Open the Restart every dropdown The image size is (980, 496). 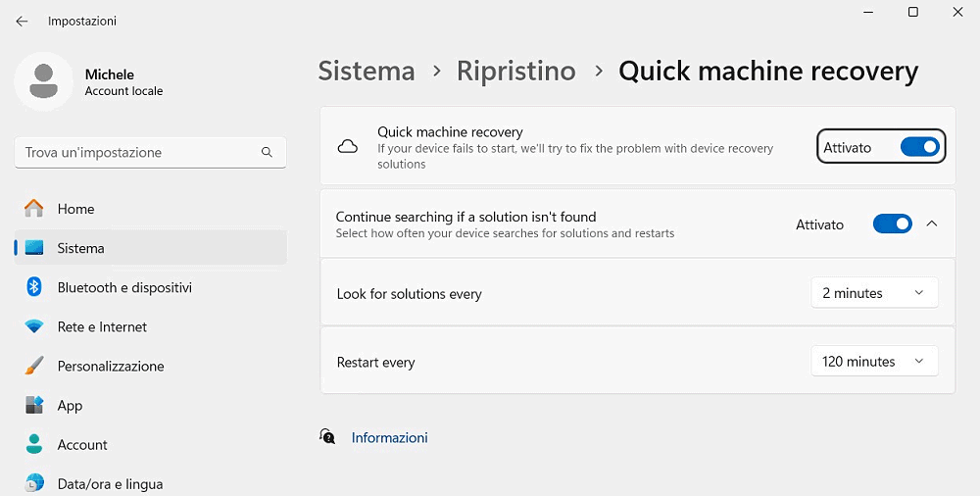click(x=874, y=362)
